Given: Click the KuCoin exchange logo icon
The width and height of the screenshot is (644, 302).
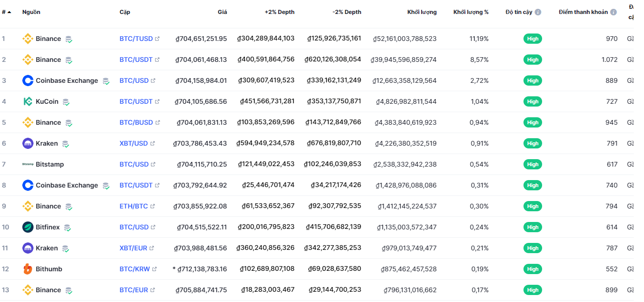Looking at the screenshot, I should point(28,101).
